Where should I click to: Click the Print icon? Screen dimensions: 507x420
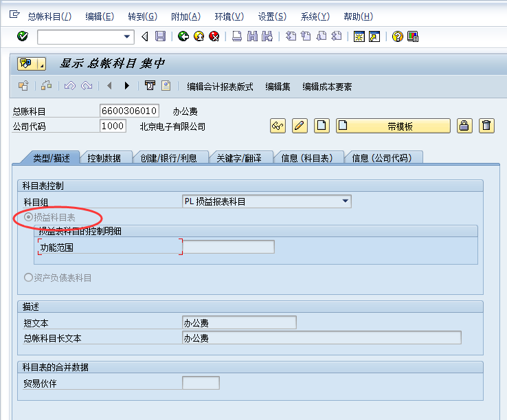[x=237, y=36]
